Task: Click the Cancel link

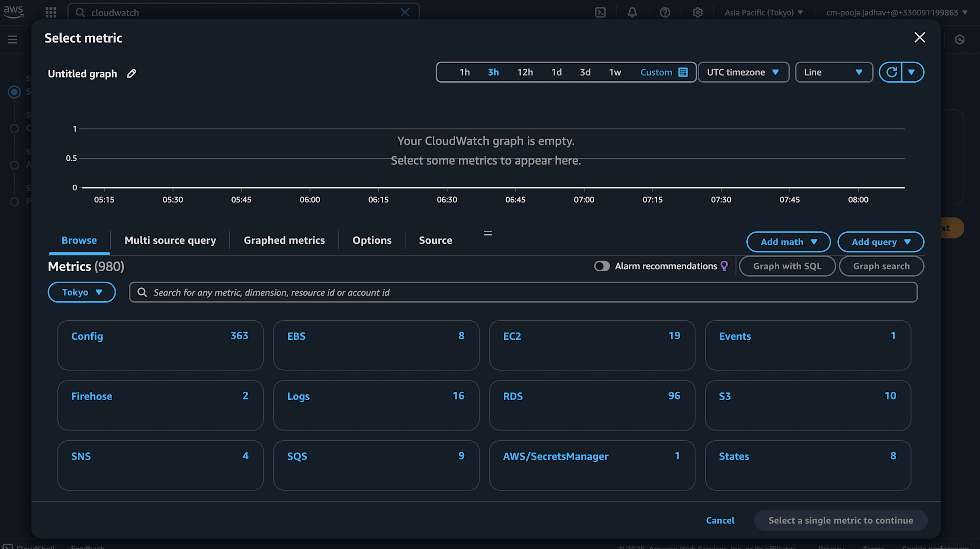Action: pos(720,520)
